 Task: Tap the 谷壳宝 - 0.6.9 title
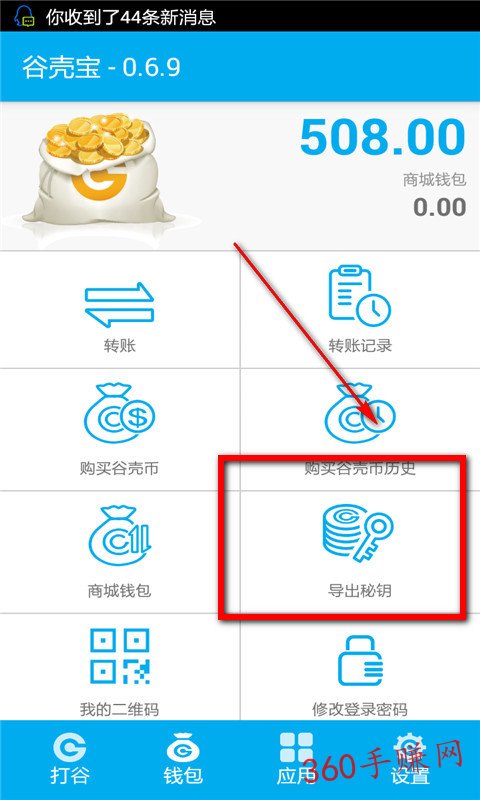pyautogui.click(x=101, y=68)
